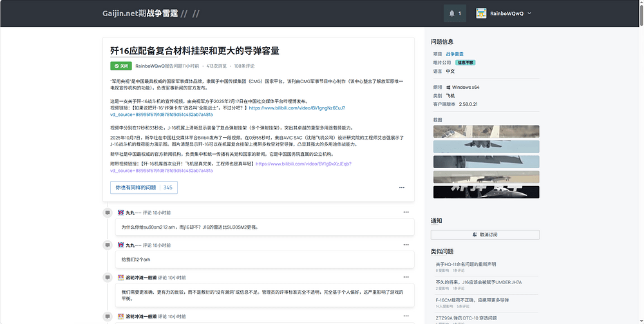Click the Windows logo icon next to Windows x64
The width and height of the screenshot is (644, 324).
click(448, 88)
